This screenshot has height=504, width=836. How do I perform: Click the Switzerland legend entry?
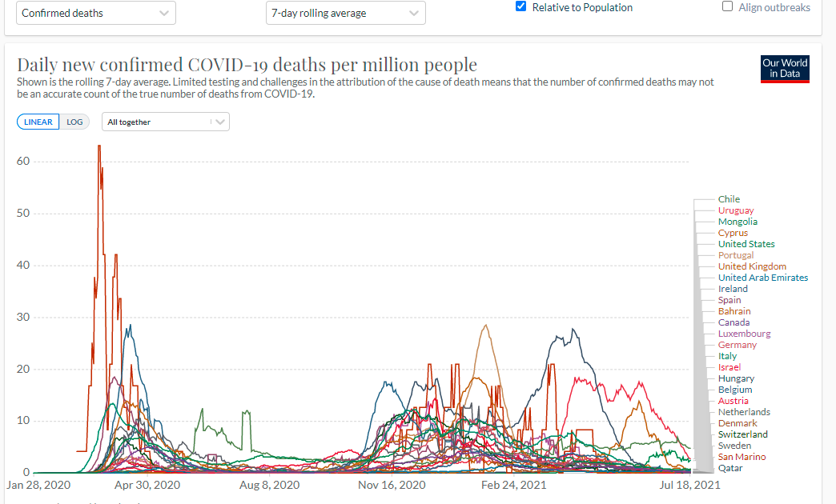[743, 434]
